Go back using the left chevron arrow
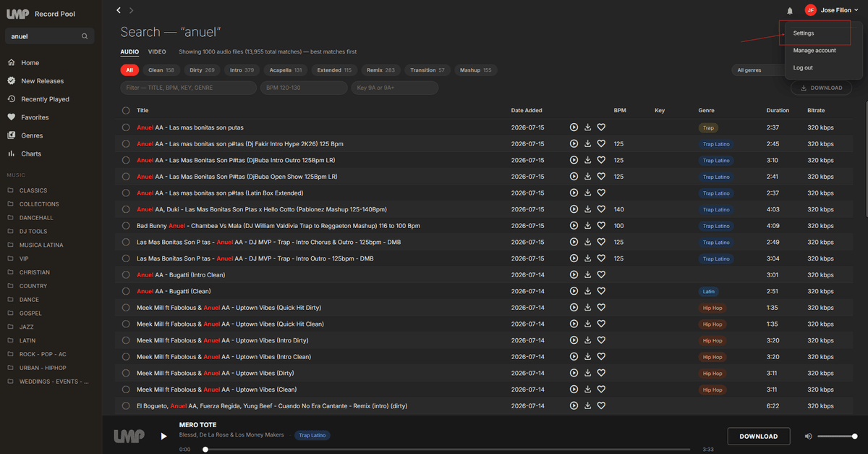868x454 pixels. click(119, 10)
